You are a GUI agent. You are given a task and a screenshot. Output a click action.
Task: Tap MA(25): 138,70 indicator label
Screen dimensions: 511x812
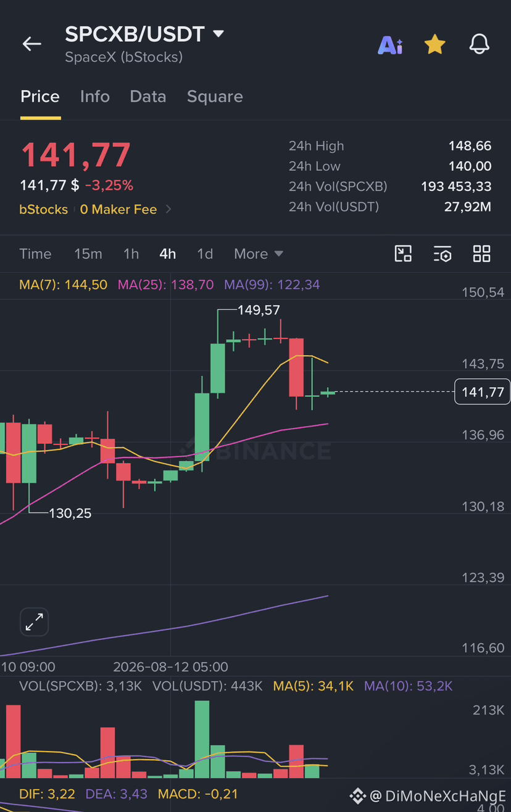[x=166, y=285]
